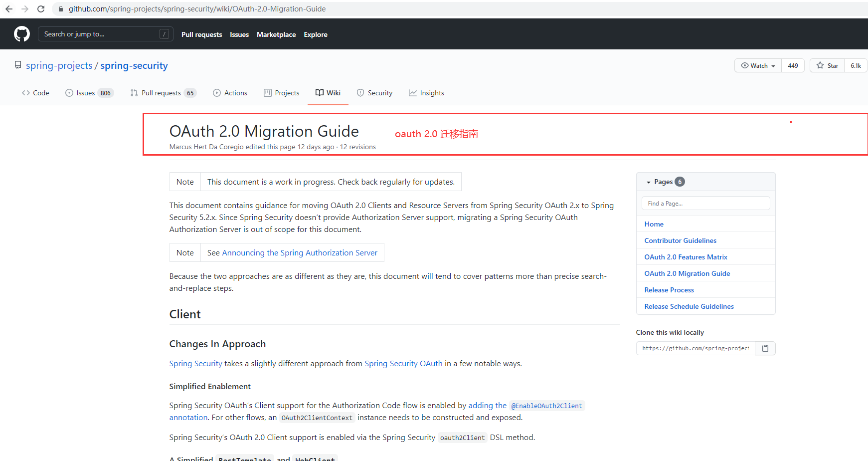Click the OAuth 2.0 Migration Guide page title

[264, 131]
